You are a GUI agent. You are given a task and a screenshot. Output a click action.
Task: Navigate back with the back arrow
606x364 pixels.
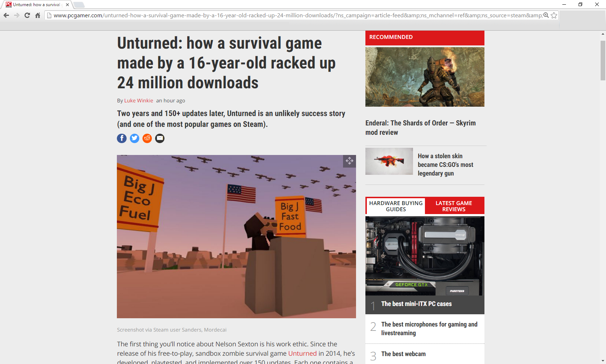[x=6, y=15]
